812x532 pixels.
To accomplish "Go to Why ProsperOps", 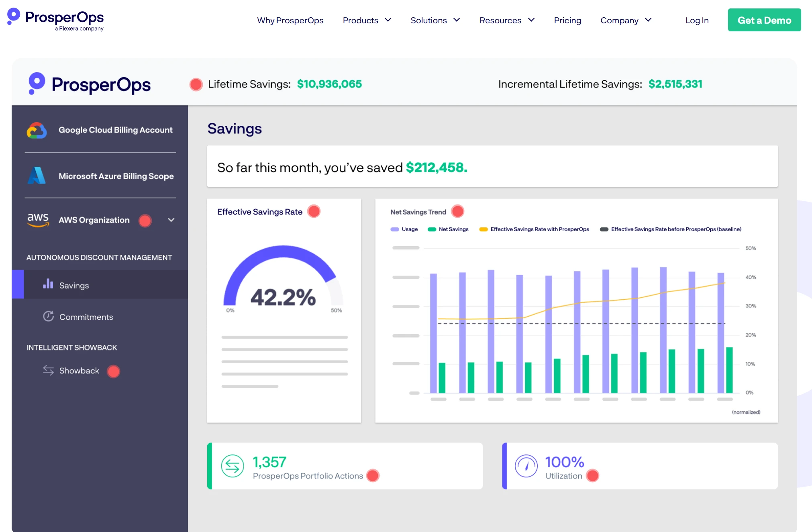I will tap(290, 20).
